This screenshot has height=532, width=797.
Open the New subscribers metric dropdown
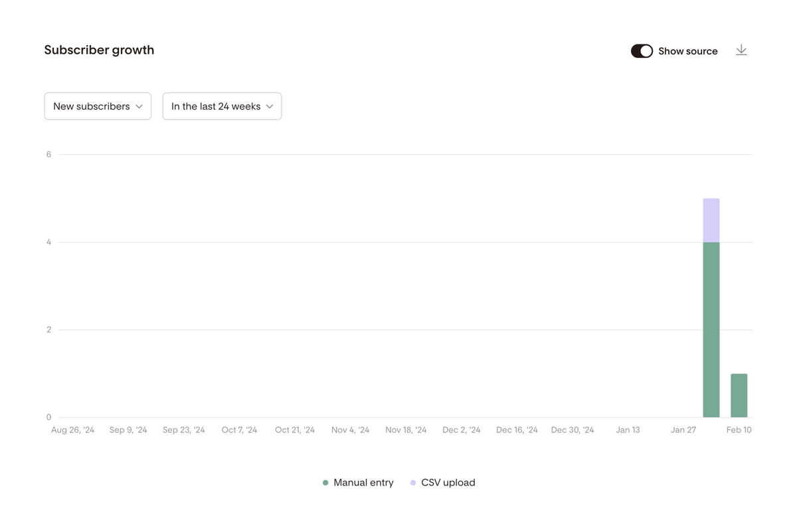pos(98,106)
